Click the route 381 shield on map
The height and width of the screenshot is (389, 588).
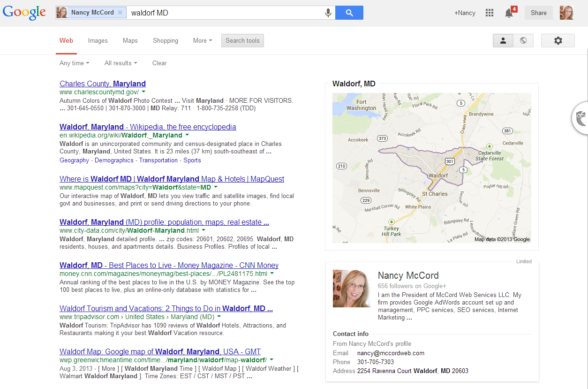pos(507,130)
